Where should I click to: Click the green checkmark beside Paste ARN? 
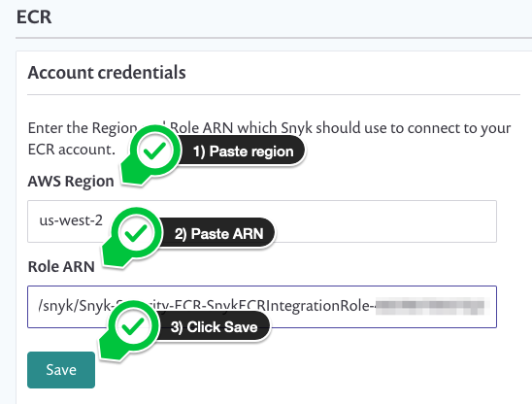[136, 233]
